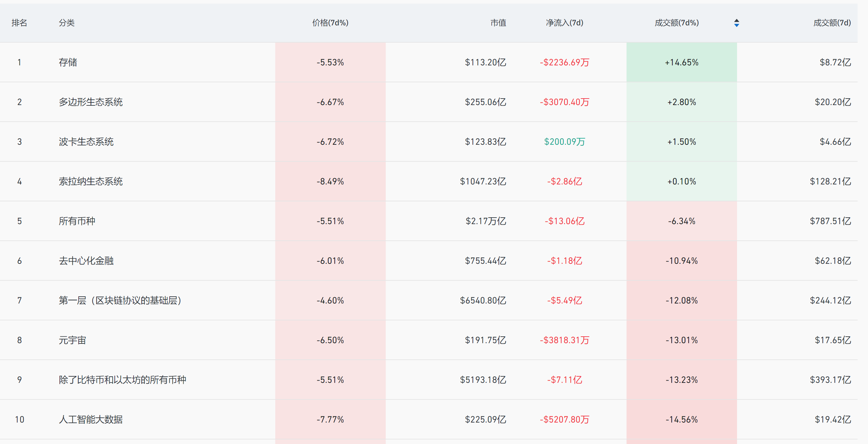Viewport: 868px width, 444px height.
Task: Select price change -5.53% for 存储
Action: [x=330, y=62]
